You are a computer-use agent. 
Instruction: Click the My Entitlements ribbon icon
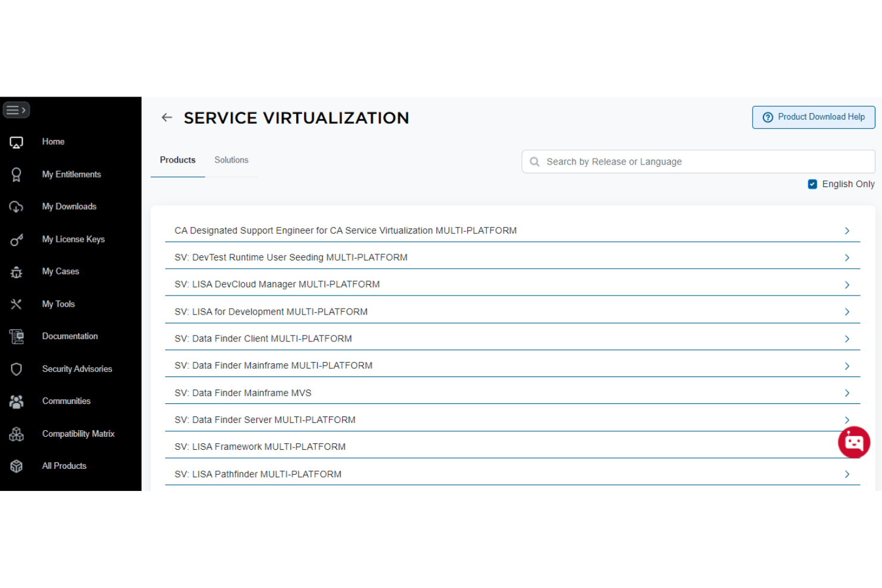click(17, 175)
